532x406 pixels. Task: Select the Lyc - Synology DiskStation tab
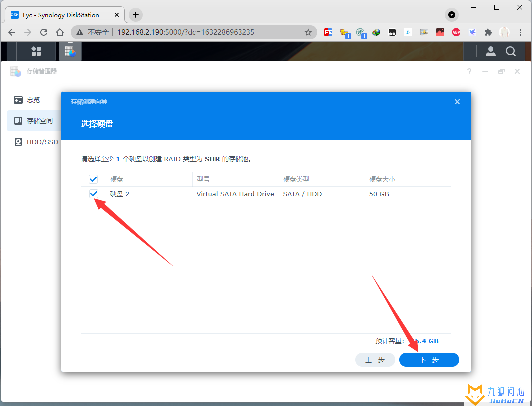click(x=64, y=15)
